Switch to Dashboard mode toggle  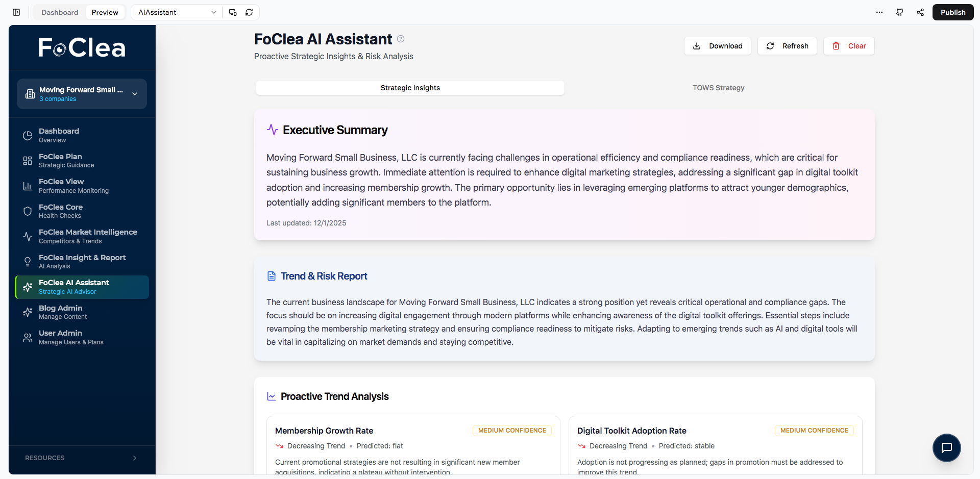[60, 12]
